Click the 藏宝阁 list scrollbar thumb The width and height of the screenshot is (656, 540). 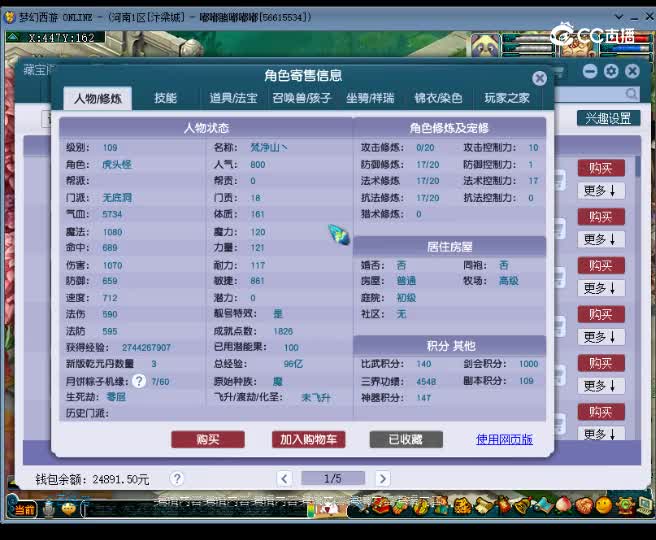point(638,166)
